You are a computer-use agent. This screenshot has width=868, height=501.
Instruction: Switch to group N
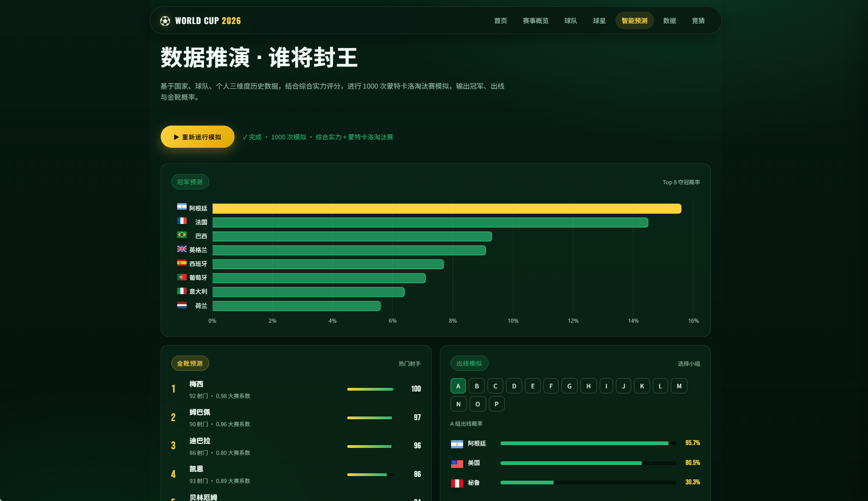pyautogui.click(x=458, y=404)
